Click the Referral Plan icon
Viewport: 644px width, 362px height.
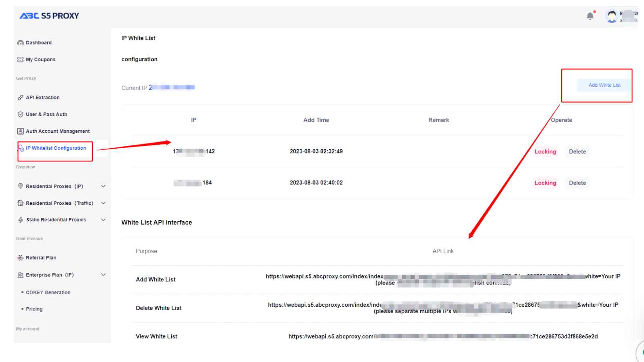click(x=20, y=258)
